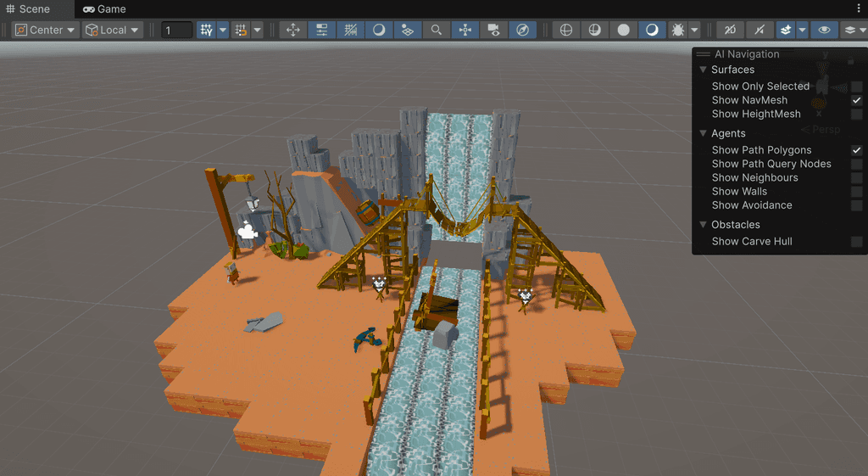
Task: Collapse the Surfaces section
Action: tap(703, 70)
